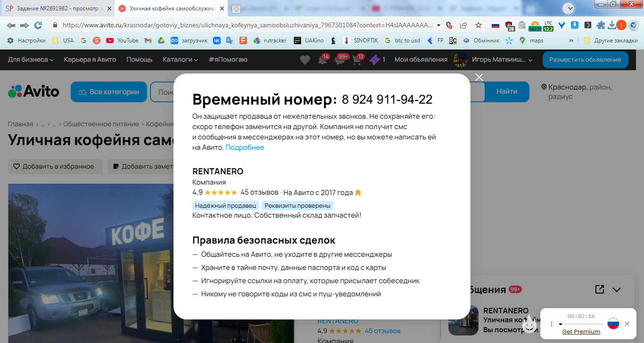Open the Gmail bookmark
This screenshot has height=343, width=644.
[x=148, y=41]
